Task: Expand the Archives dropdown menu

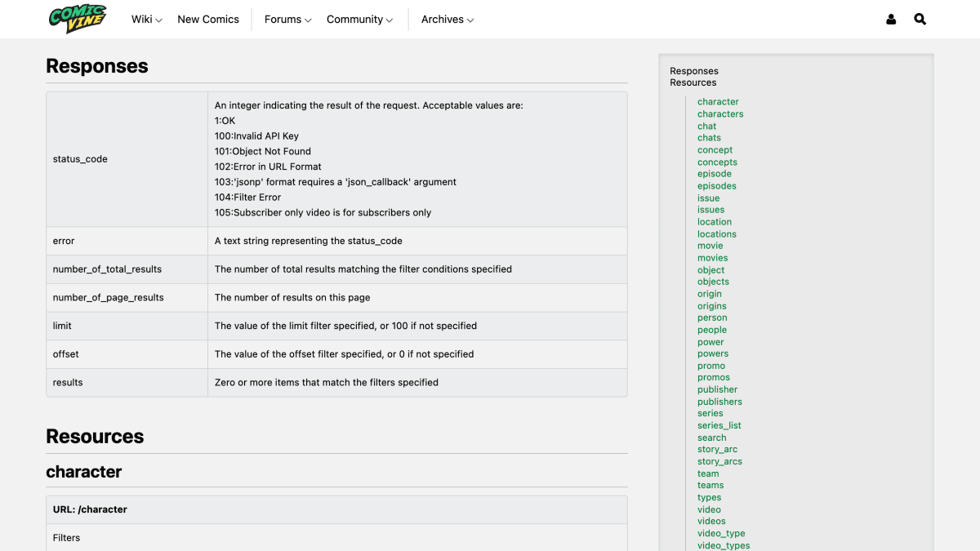Action: pyautogui.click(x=448, y=20)
